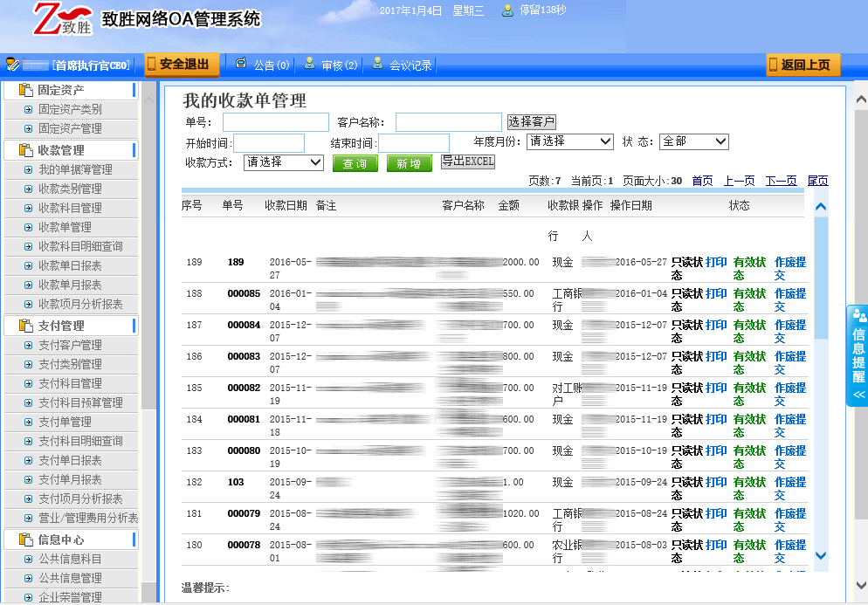Click the 会议记录 user icon
Screen dimensions: 868x605
377,63
